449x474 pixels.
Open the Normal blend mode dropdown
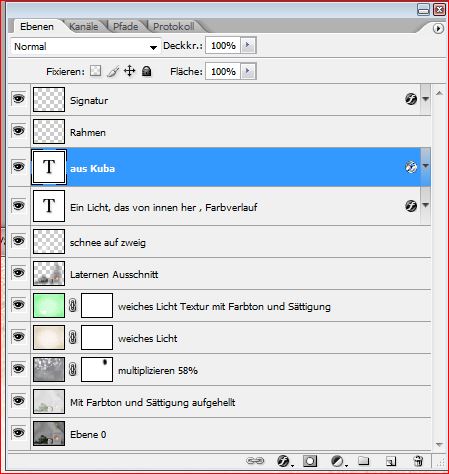(x=85, y=46)
